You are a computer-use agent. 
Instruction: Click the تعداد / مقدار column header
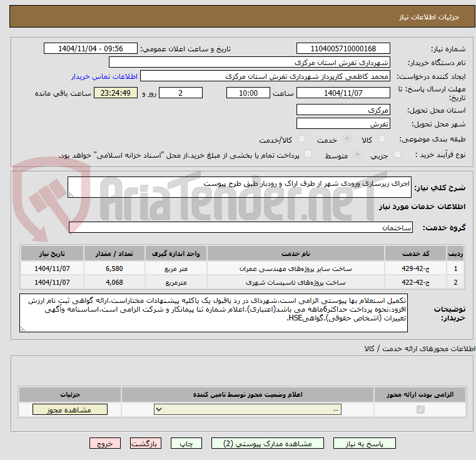coord(114,253)
